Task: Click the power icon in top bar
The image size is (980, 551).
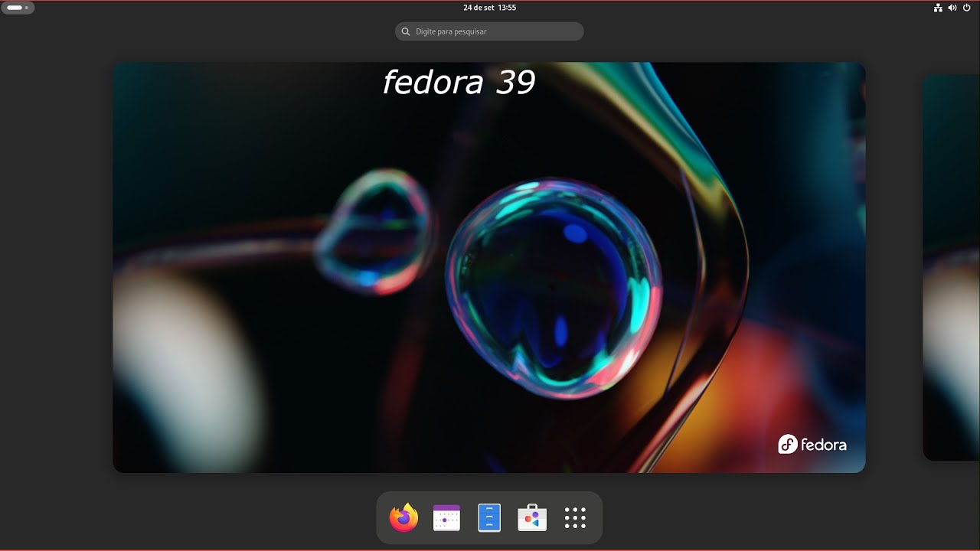Action: [x=967, y=8]
